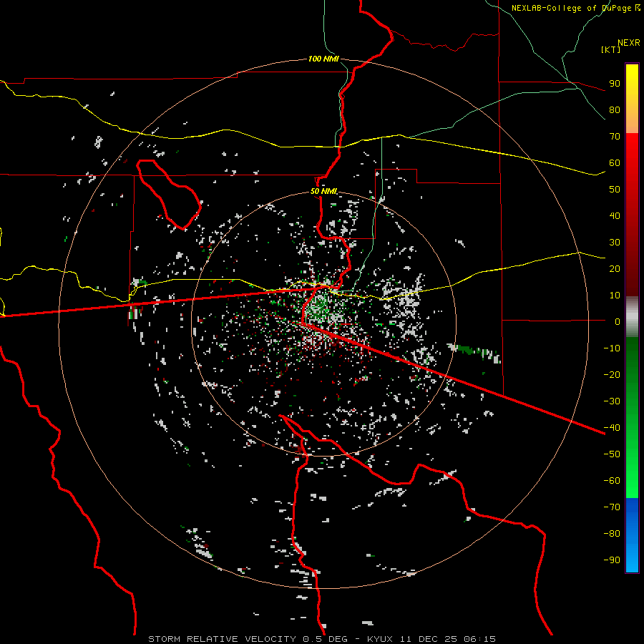Click the 60 value on velocity scale
This screenshot has width=644, height=644.
pos(615,162)
